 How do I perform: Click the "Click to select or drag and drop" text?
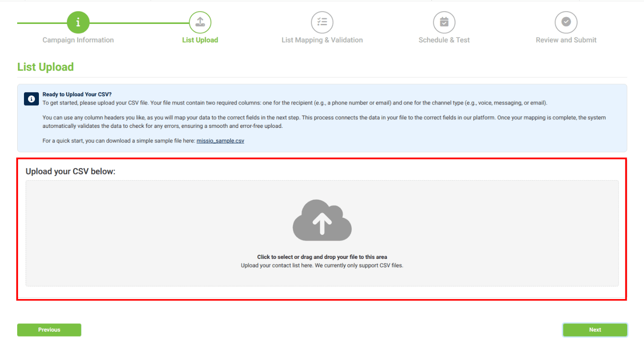point(322,257)
